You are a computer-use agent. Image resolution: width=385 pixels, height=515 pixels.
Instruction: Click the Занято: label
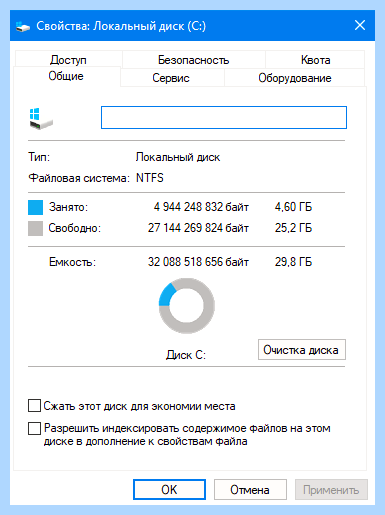(x=68, y=207)
